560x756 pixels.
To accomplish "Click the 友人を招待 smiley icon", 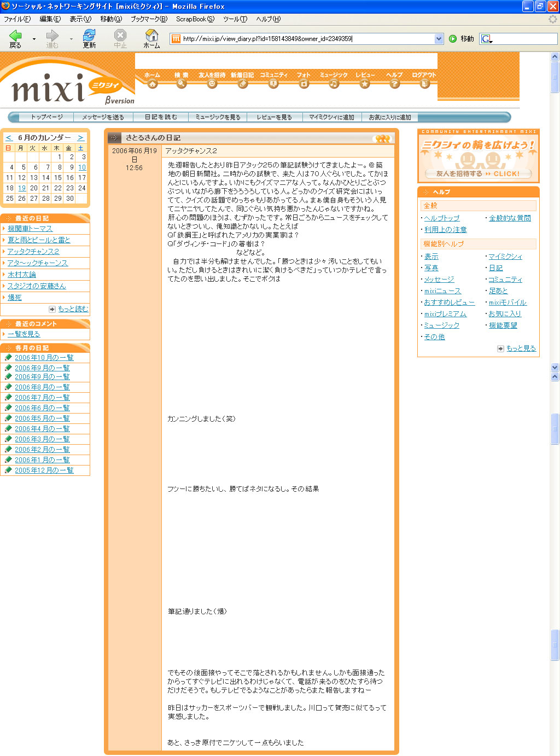I will (x=212, y=84).
